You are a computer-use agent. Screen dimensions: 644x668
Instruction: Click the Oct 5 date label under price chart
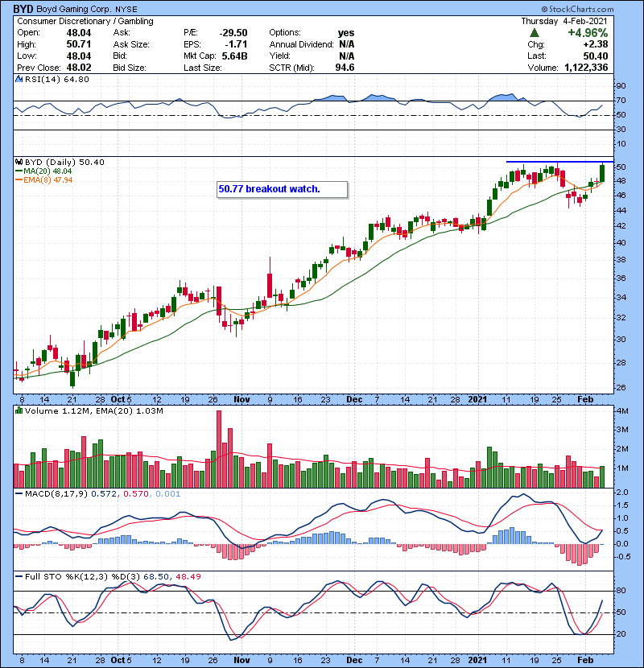click(x=121, y=400)
